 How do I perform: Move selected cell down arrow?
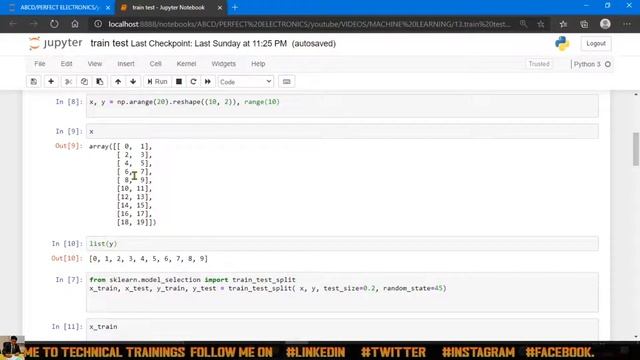133,82
